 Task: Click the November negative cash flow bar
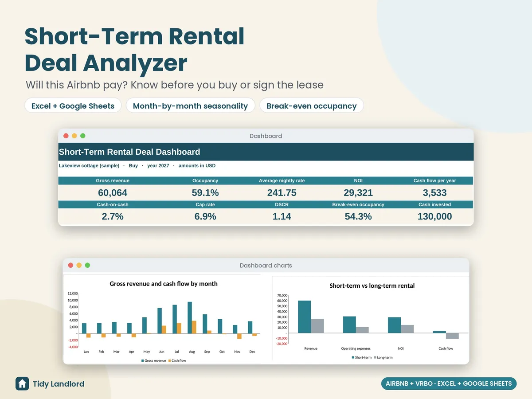239,336
